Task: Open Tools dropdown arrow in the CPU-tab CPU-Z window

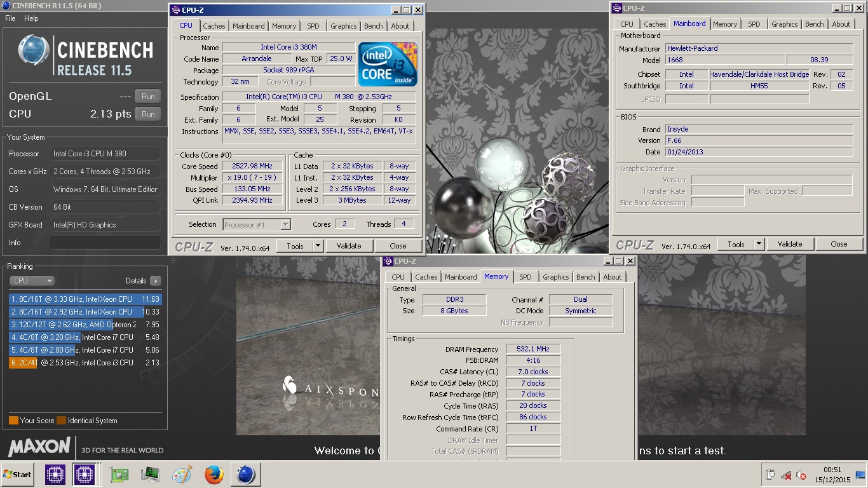Action: [x=318, y=246]
